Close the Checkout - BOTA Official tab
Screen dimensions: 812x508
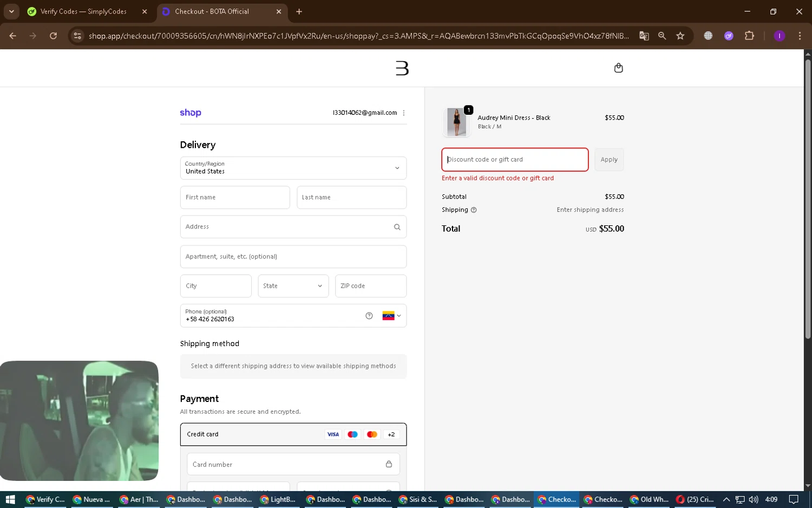(279, 11)
